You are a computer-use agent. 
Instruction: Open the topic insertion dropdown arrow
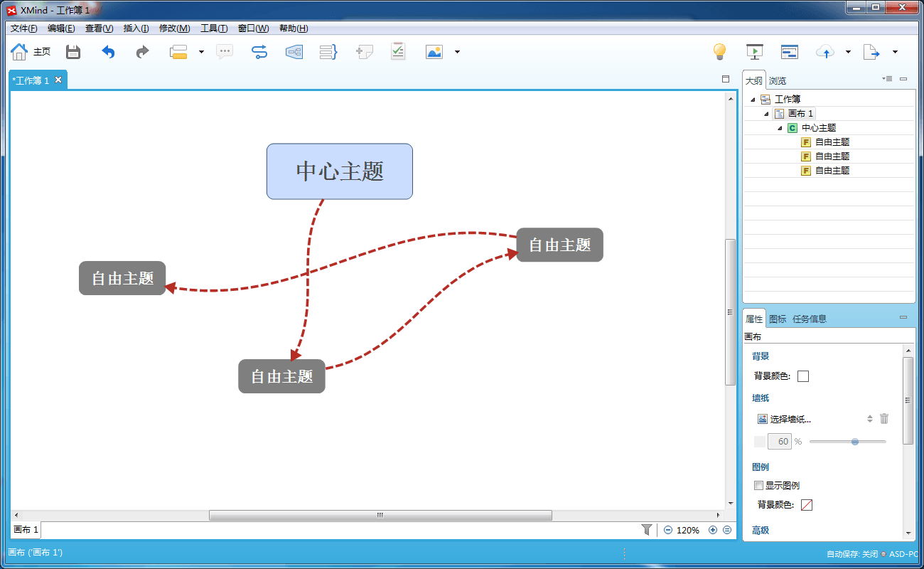(x=201, y=52)
